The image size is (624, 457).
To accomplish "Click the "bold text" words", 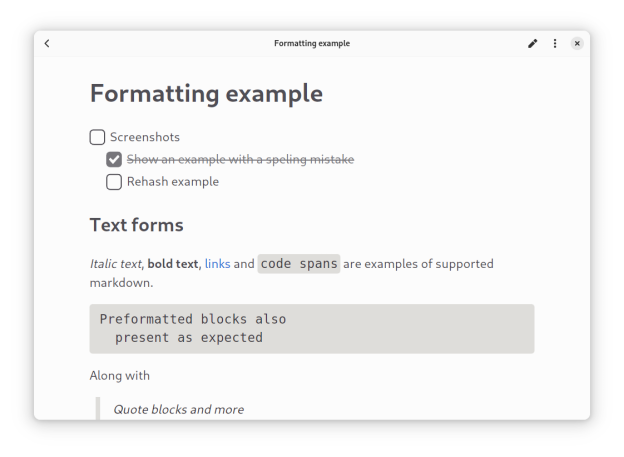I will 173,264.
